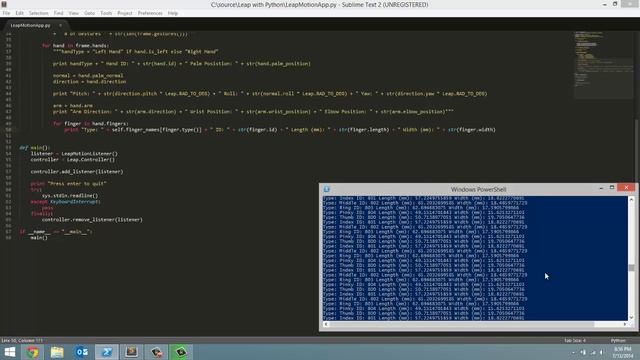
Task: Open the Help menu
Action: (x=173, y=13)
